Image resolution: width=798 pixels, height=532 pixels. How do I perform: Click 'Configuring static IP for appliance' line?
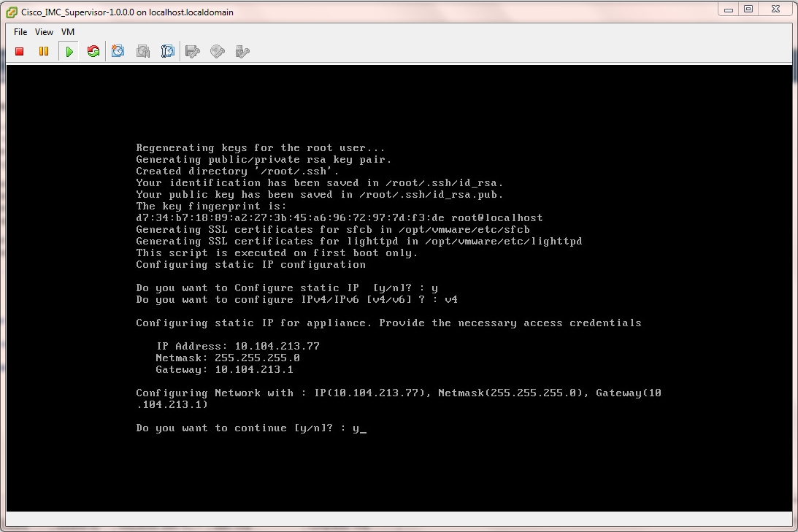(388, 323)
